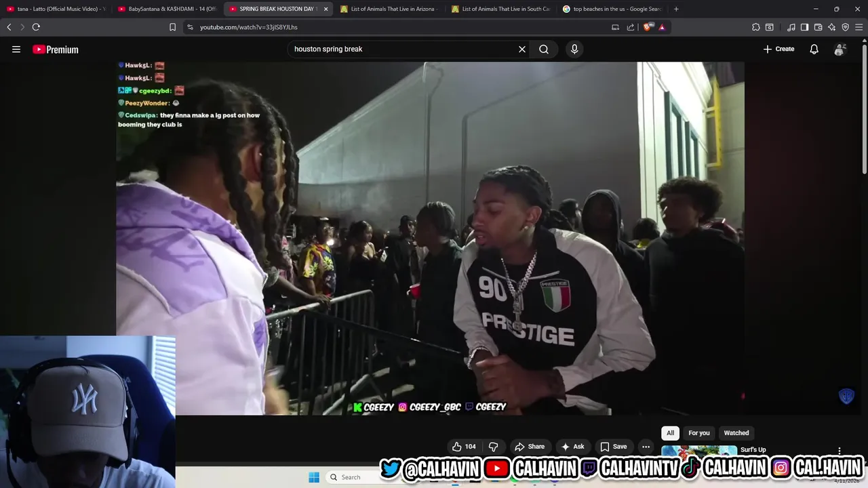
Task: Open the browser extensions puzzle icon
Action: [x=756, y=27]
